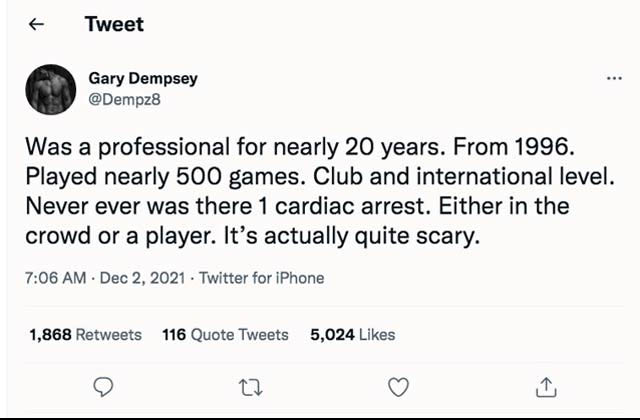
Task: View the 1,868 Retweets list
Action: tap(85, 335)
